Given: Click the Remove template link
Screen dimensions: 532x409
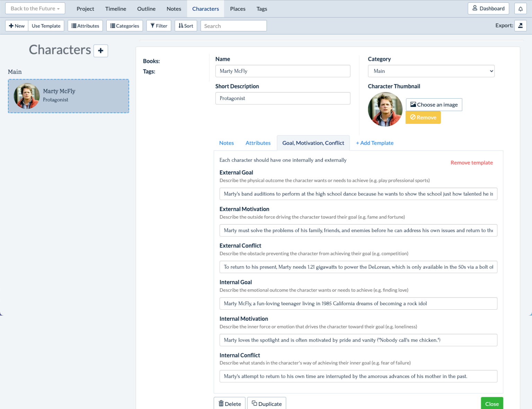Looking at the screenshot, I should tap(471, 163).
